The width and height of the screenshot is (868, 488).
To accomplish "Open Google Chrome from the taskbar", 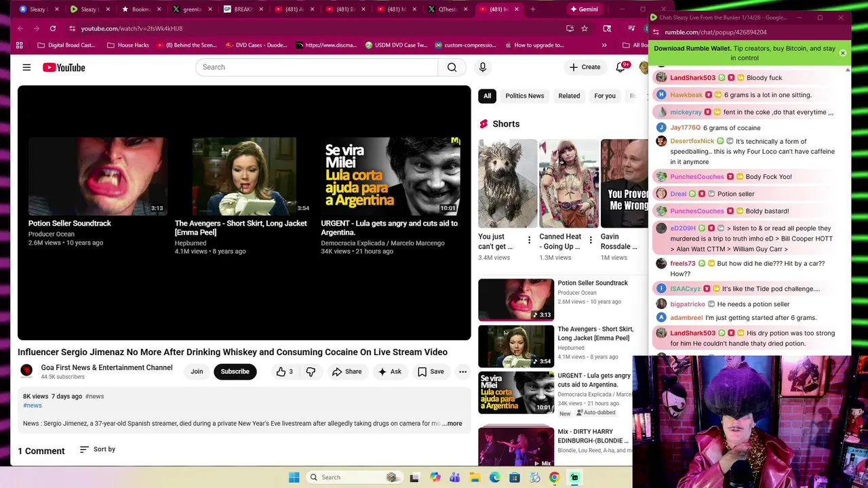I will click(x=555, y=477).
